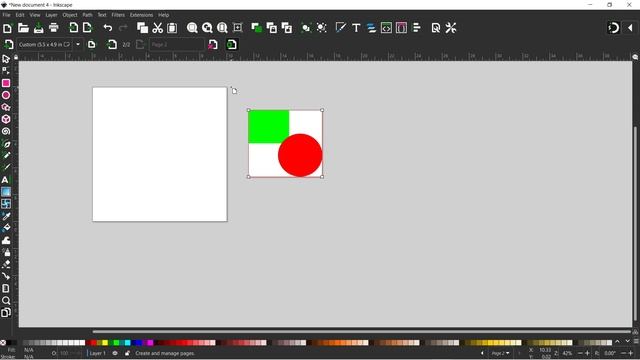The height and width of the screenshot is (360, 640).
Task: Open the Path menu
Action: pyautogui.click(x=87, y=15)
